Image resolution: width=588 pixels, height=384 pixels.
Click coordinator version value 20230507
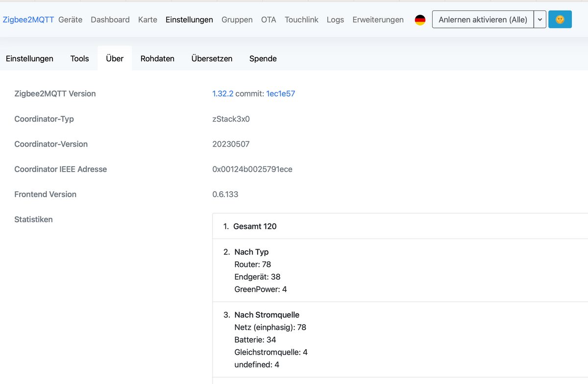[x=231, y=144]
